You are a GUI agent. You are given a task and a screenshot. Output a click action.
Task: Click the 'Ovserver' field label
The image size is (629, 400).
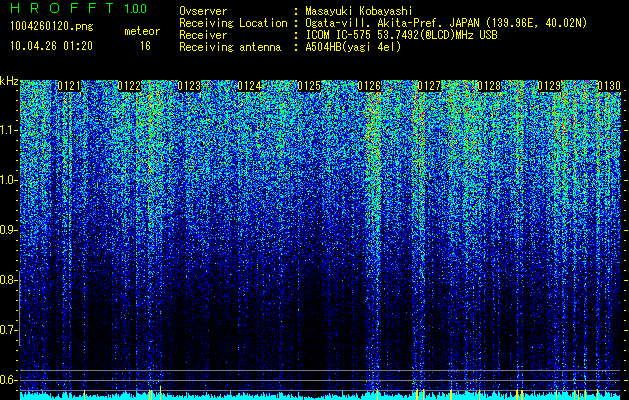point(203,11)
